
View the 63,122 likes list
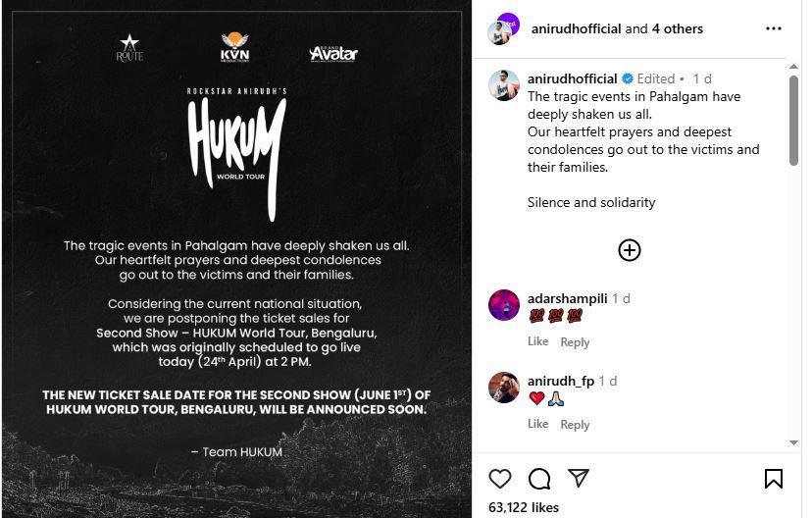tap(523, 507)
